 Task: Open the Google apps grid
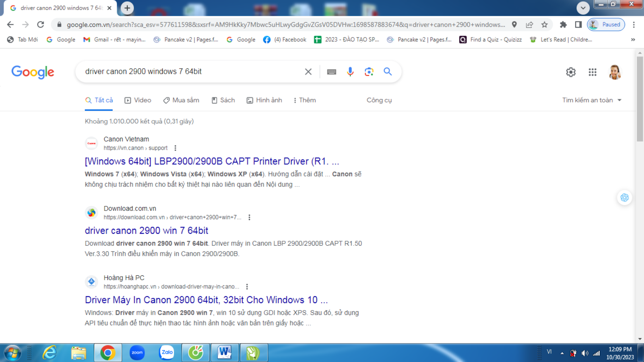pyautogui.click(x=592, y=72)
